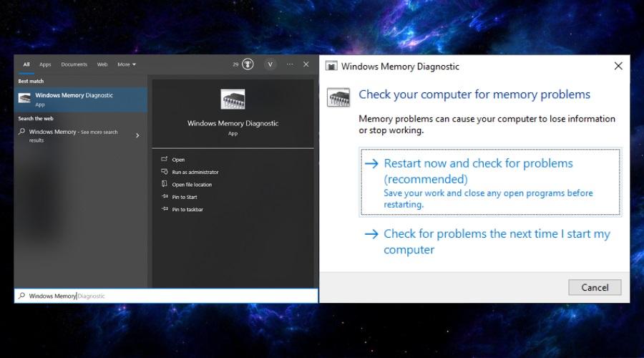This screenshot has width=644, height=358.
Task: Click the 'Windows Memory Diagnostic' app name in preview pane
Action: point(233,123)
